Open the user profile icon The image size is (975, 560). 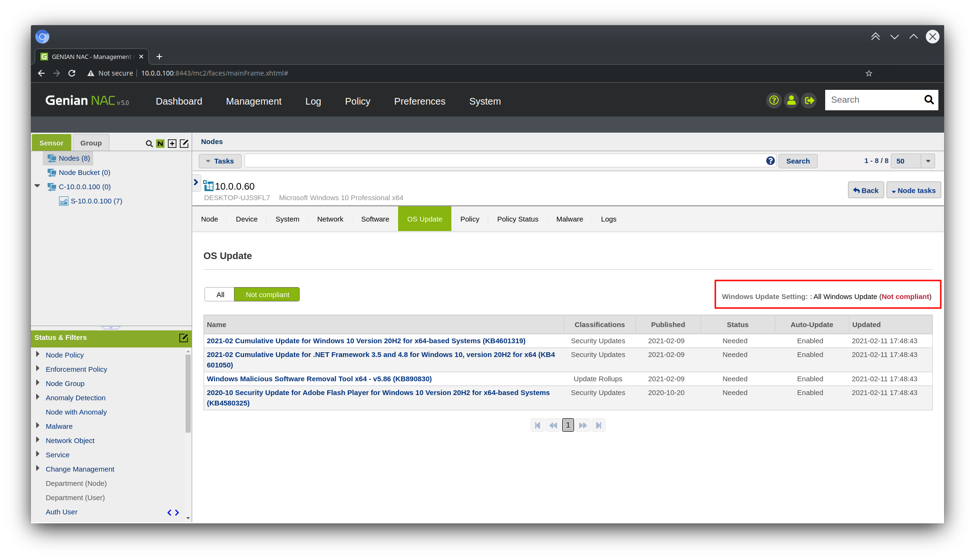click(x=791, y=100)
